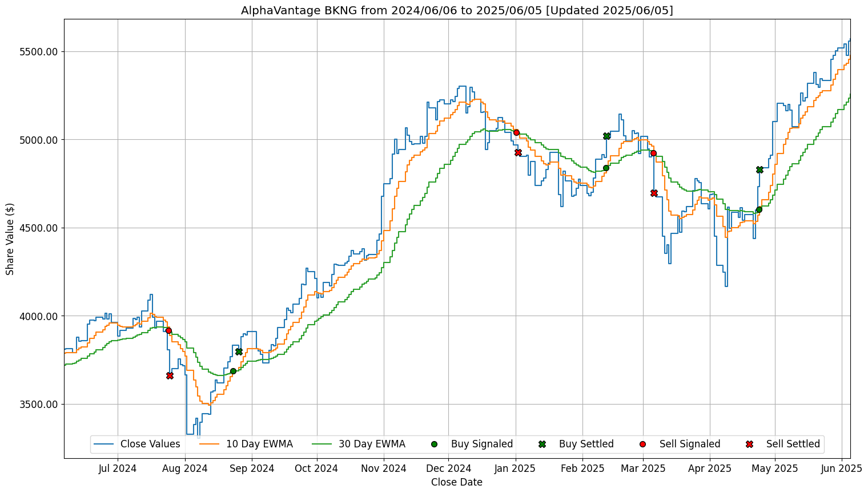Click the 'Oct 2024' x-axis label
Viewport: 868px width, 493px height.
click(317, 468)
